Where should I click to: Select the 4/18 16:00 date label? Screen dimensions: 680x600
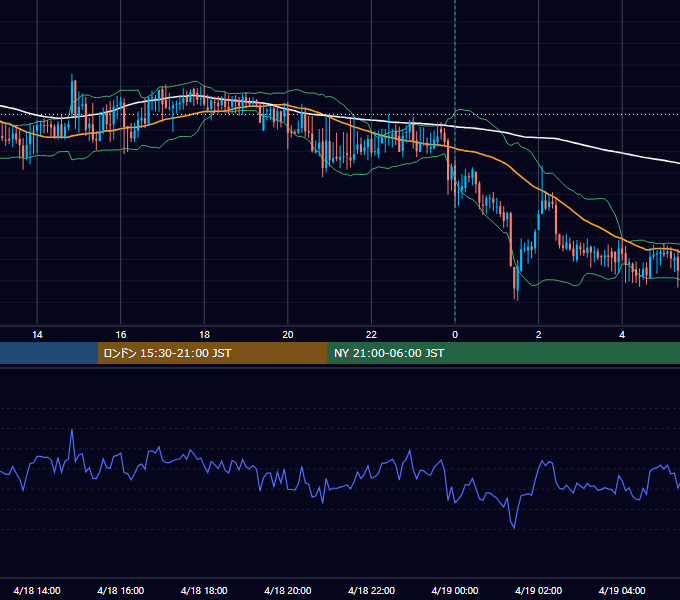pyautogui.click(x=121, y=590)
